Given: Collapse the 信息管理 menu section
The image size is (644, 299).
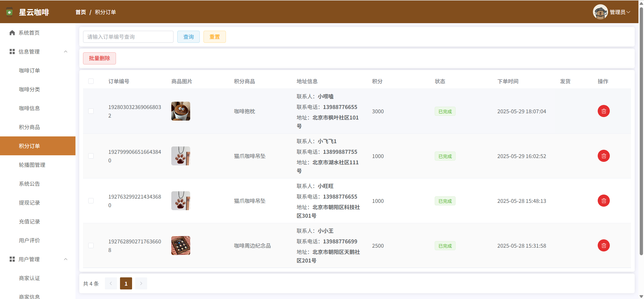Looking at the screenshot, I should tap(66, 52).
